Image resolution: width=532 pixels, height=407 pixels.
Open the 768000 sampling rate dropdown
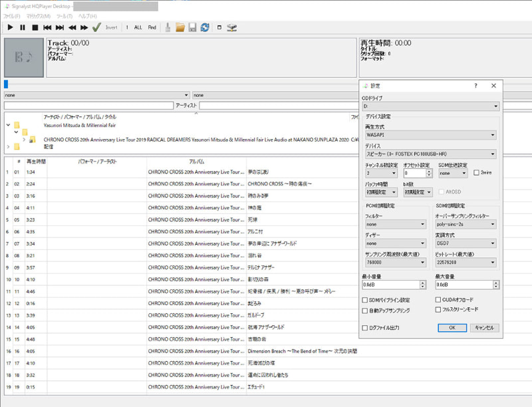click(x=396, y=262)
